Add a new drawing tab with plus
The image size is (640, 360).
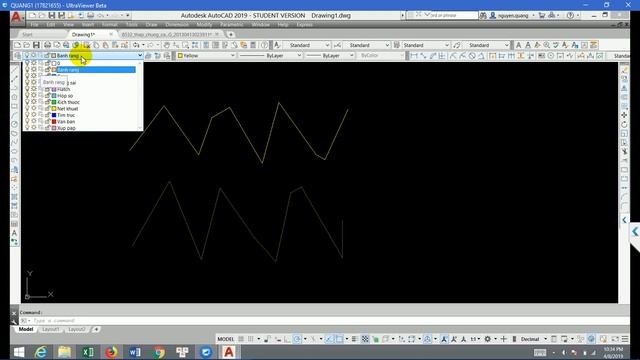[x=231, y=35]
